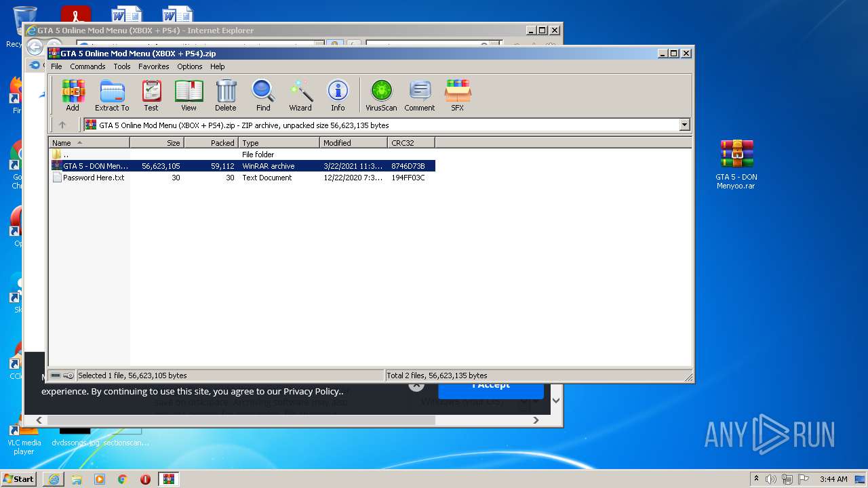Open the Favorites menu
868x488 pixels.
(154, 66)
